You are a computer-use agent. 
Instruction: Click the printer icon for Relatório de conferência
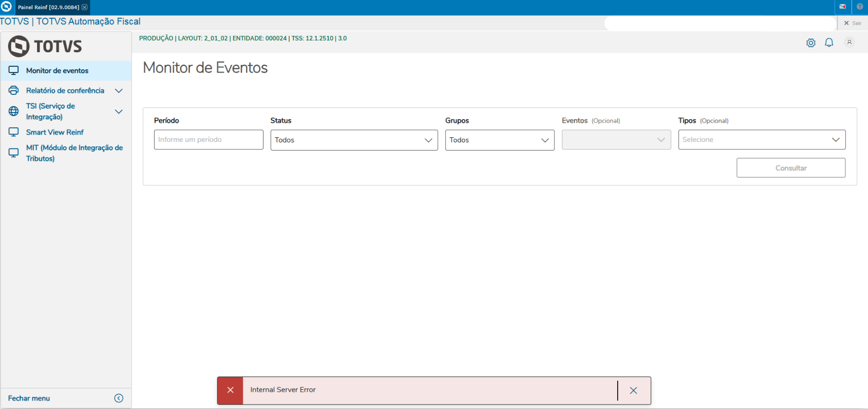tap(14, 90)
